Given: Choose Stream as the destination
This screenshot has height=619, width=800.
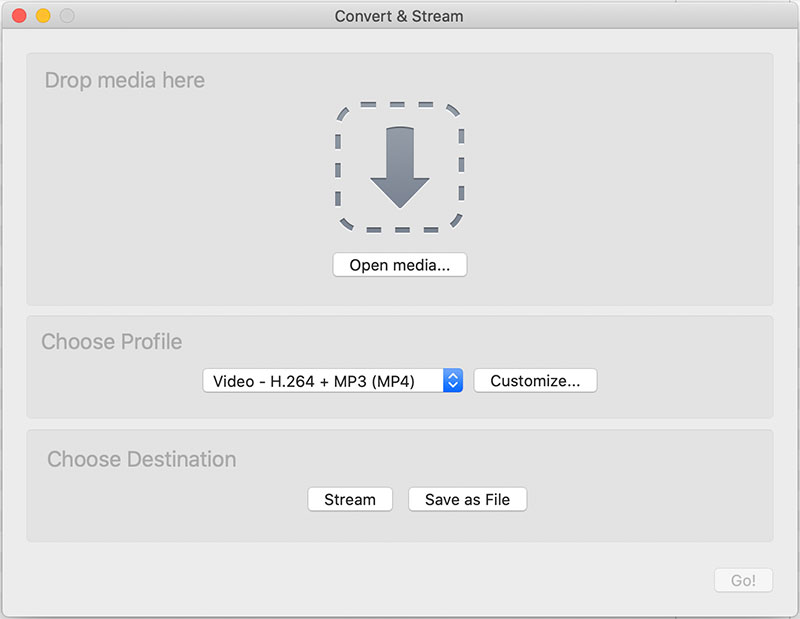Looking at the screenshot, I should pos(350,500).
